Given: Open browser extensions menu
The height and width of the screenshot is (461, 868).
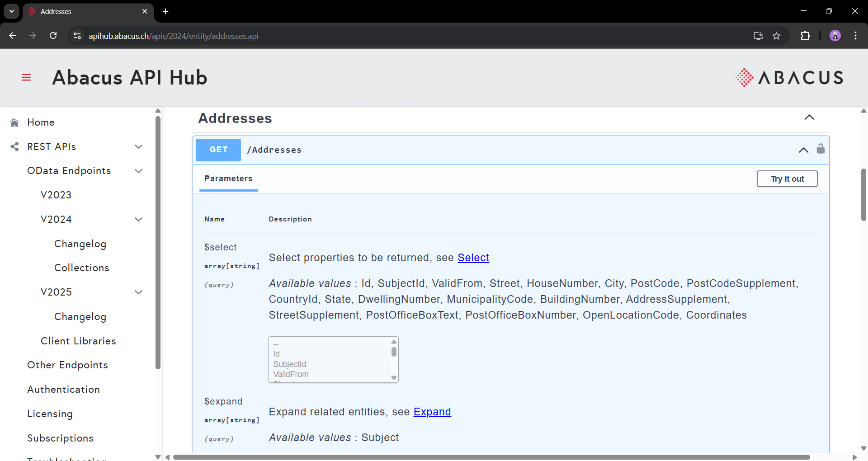Looking at the screenshot, I should tap(805, 36).
